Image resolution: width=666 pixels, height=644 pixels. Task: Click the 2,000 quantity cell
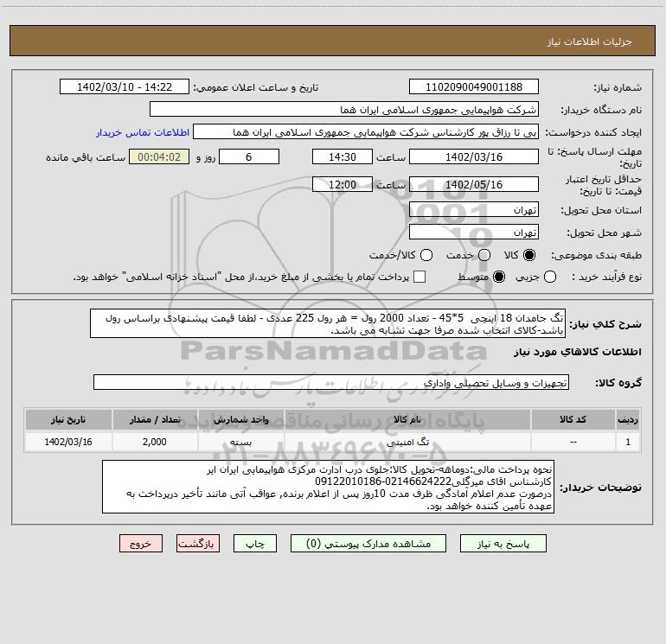pyautogui.click(x=155, y=442)
